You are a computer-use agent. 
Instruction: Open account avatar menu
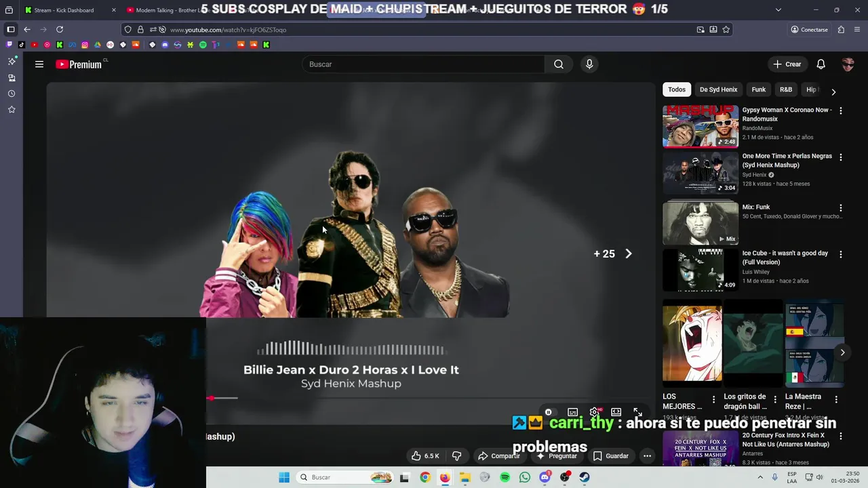(x=848, y=64)
